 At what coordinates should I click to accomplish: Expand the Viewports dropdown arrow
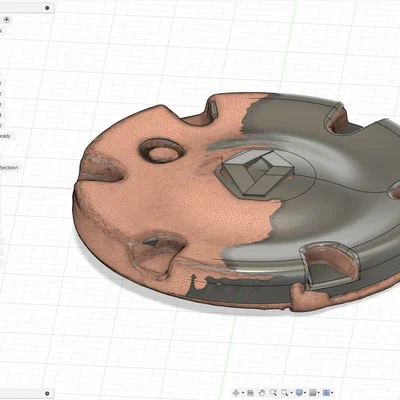[x=332, y=393]
